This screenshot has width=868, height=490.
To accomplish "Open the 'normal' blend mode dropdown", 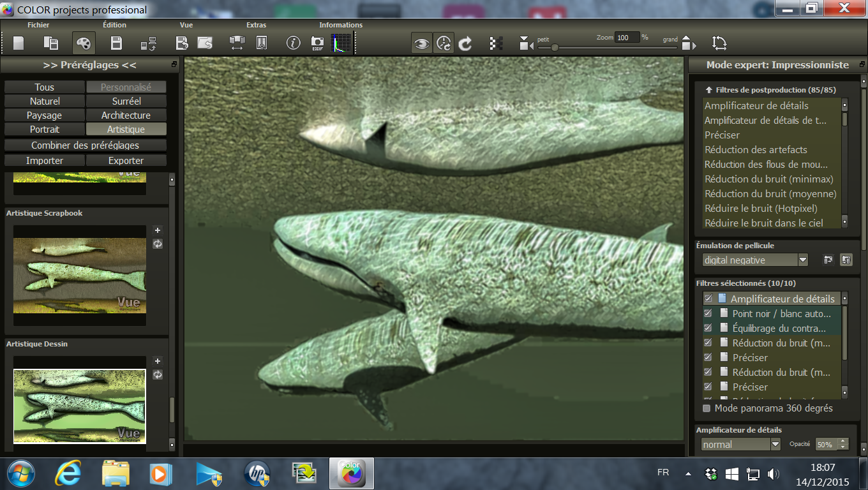I will coord(741,444).
